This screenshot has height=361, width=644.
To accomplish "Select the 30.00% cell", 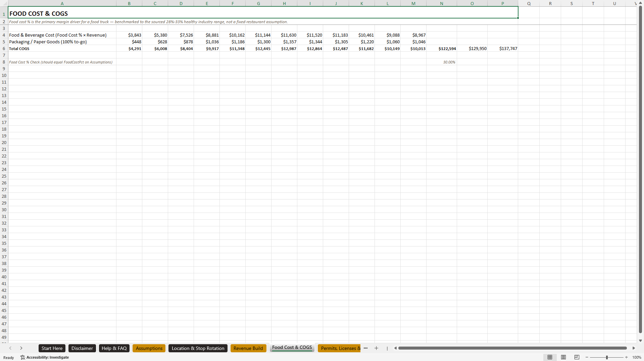I will point(442,62).
